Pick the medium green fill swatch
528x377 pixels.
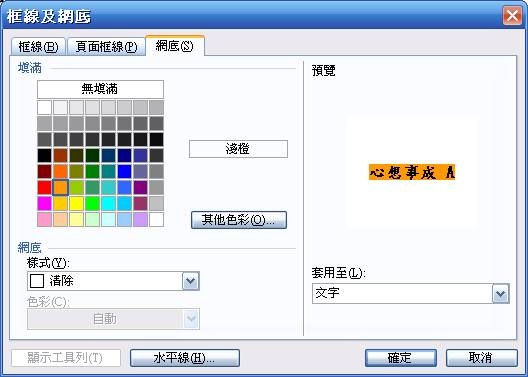pos(92,171)
